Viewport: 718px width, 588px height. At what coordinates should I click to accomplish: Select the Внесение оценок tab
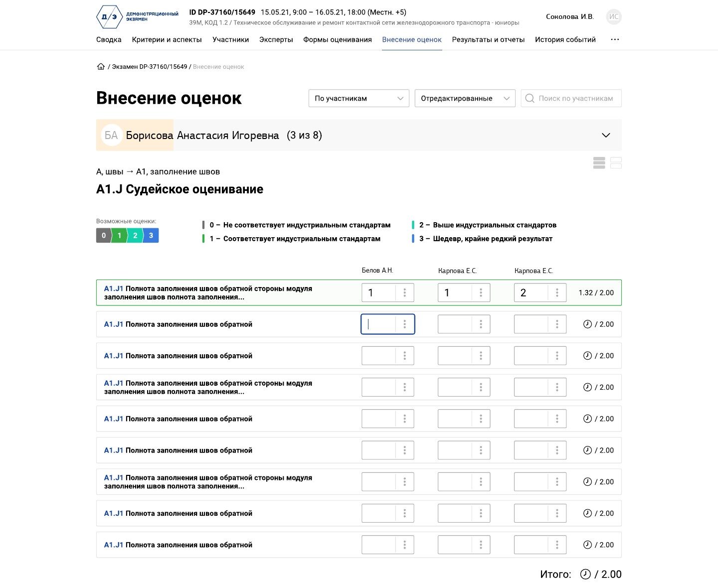412,40
